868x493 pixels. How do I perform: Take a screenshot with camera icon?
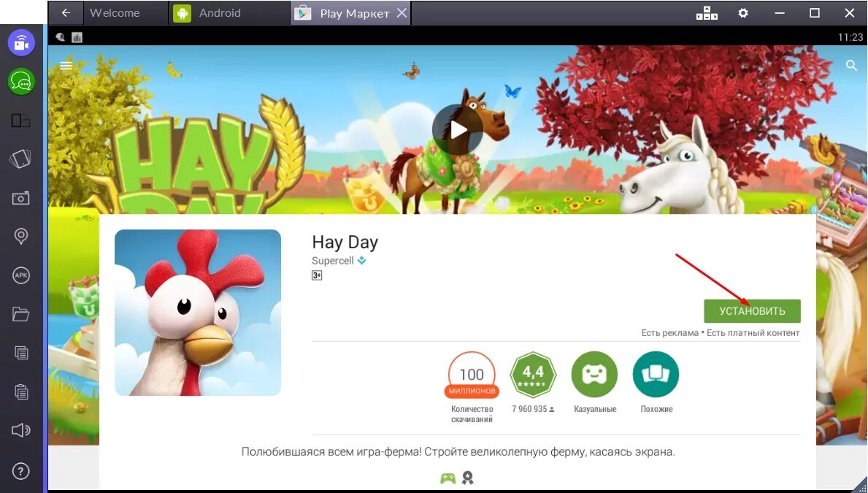tap(21, 198)
